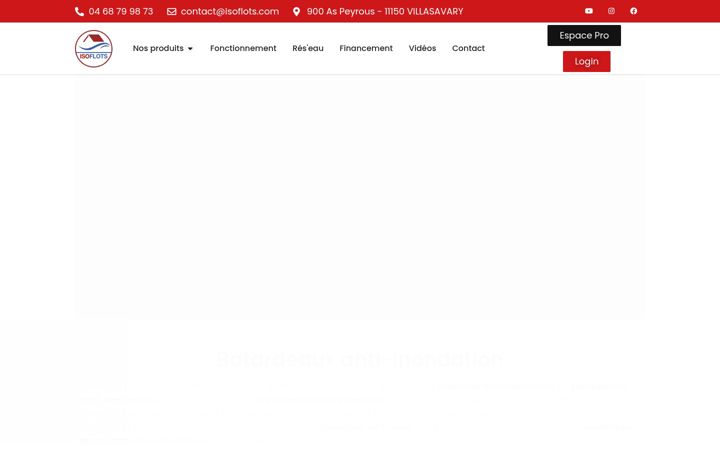Call the number 04 68 79 98 73
Screen dimensions: 720x450
(x=121, y=11)
